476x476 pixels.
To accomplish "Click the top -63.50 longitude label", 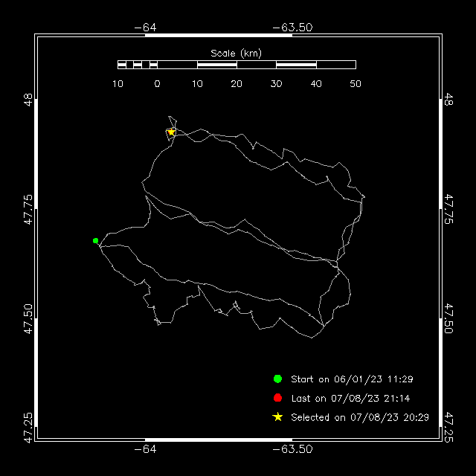I will click(x=292, y=28).
